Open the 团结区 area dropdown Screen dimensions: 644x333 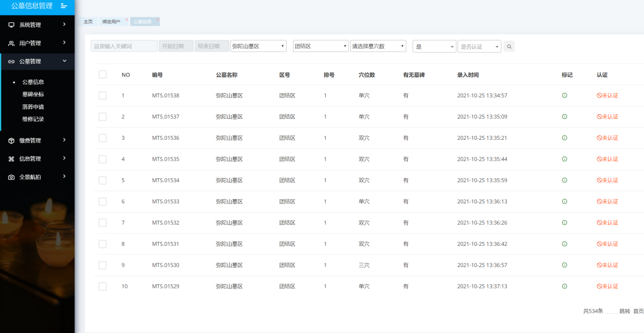point(320,46)
